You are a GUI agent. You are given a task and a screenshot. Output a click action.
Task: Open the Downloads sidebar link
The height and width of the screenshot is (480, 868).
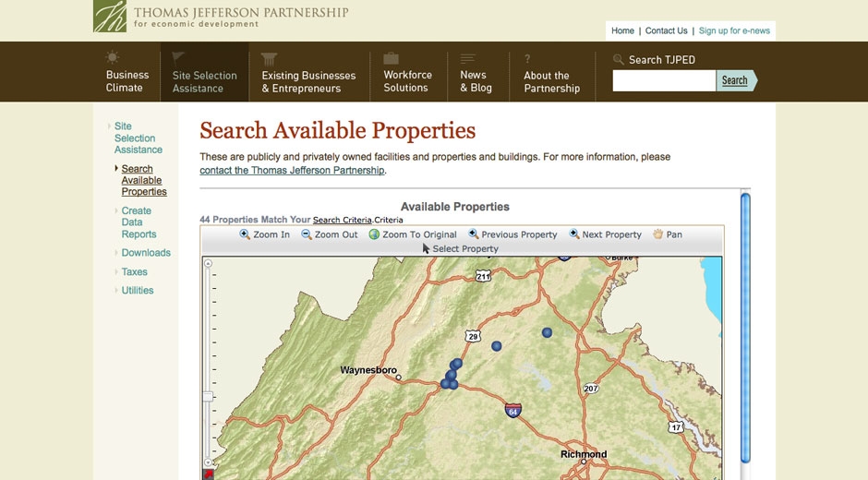[146, 252]
